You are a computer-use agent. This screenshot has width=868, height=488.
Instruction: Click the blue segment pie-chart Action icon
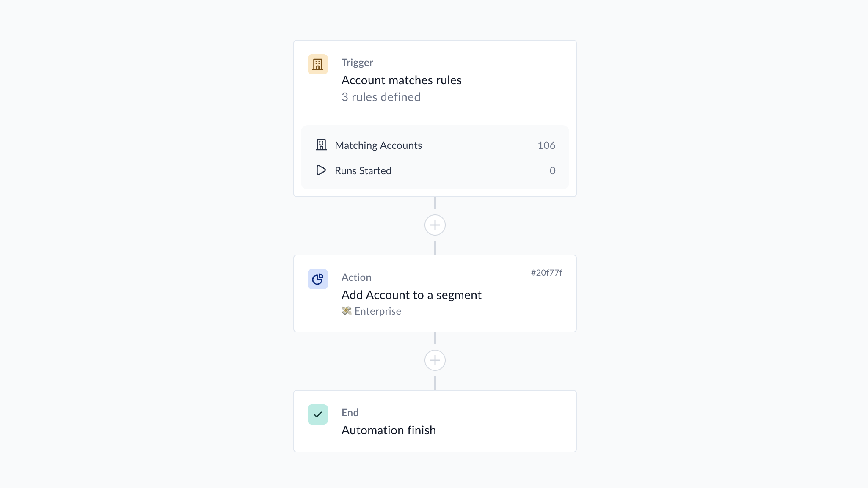pyautogui.click(x=317, y=279)
